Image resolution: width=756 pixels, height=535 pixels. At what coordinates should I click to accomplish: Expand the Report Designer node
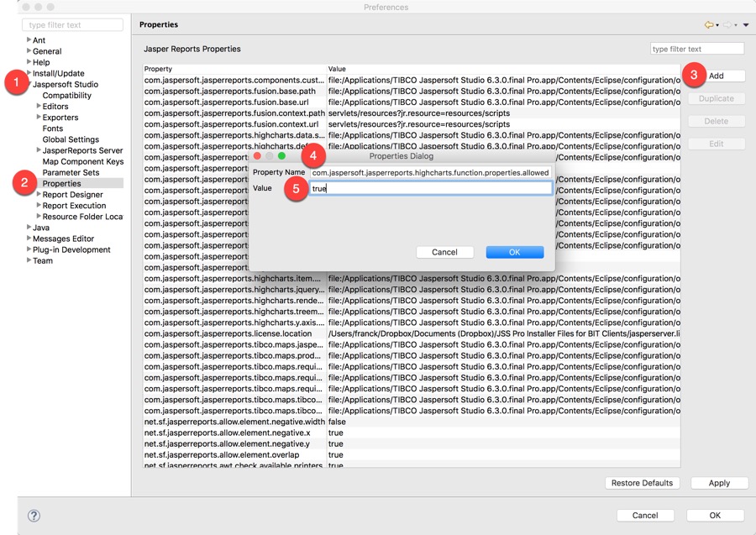pyautogui.click(x=39, y=194)
